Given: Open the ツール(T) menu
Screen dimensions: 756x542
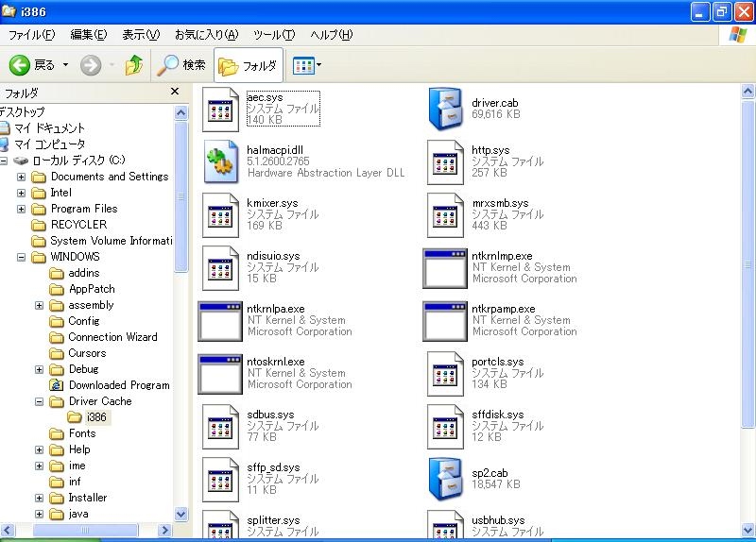Looking at the screenshot, I should (x=274, y=35).
